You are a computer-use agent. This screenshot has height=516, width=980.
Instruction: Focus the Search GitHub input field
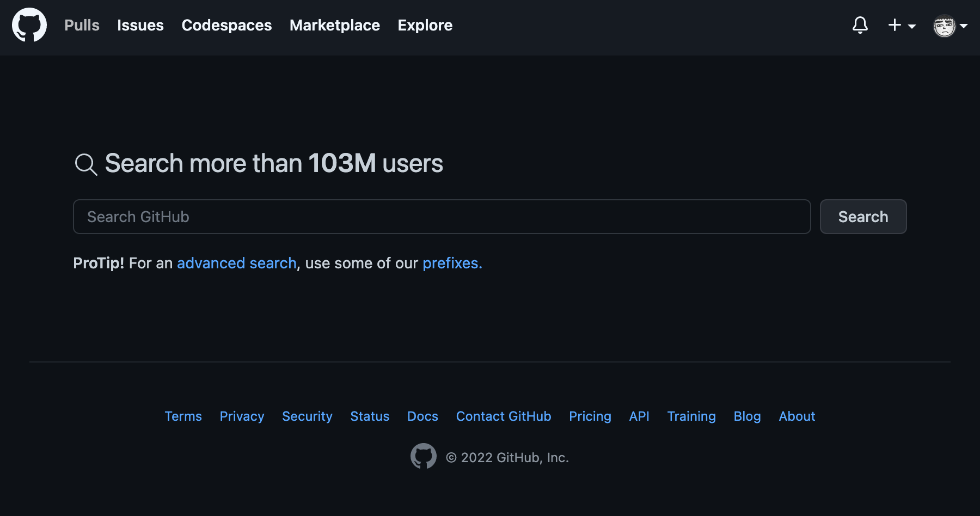point(442,217)
